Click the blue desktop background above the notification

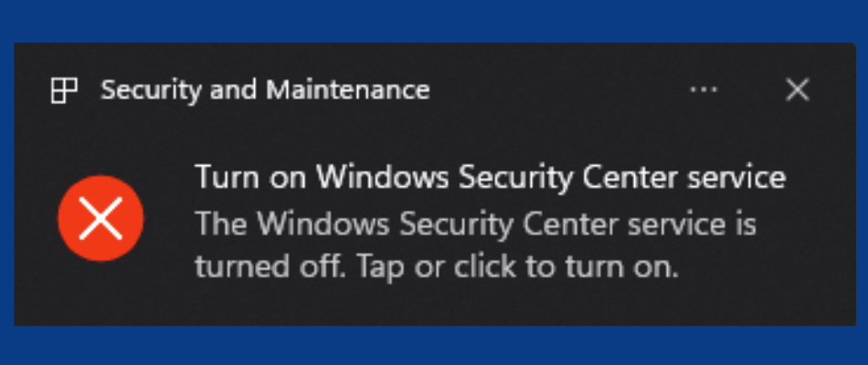(x=434, y=20)
